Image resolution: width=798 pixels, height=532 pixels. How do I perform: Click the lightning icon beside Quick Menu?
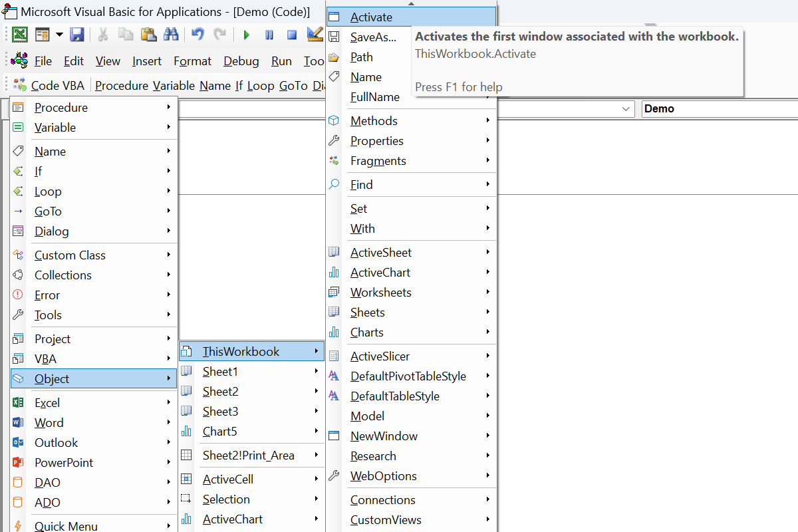pyautogui.click(x=19, y=525)
